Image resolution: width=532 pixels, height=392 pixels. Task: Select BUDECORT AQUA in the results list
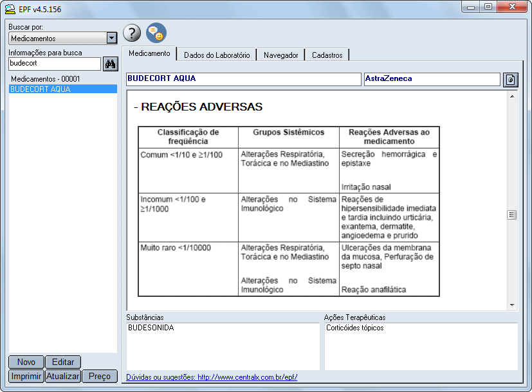(x=63, y=89)
